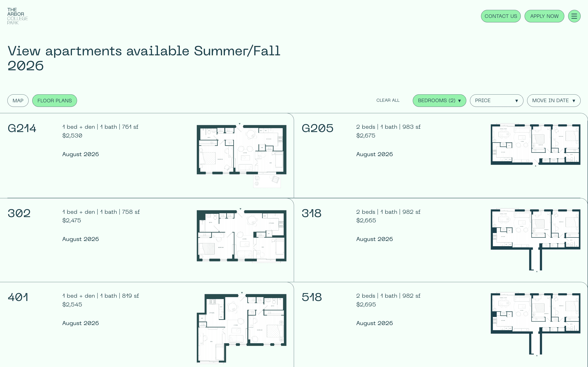Open the unit 401 floor plan image
588x367 pixels.
click(x=241, y=328)
